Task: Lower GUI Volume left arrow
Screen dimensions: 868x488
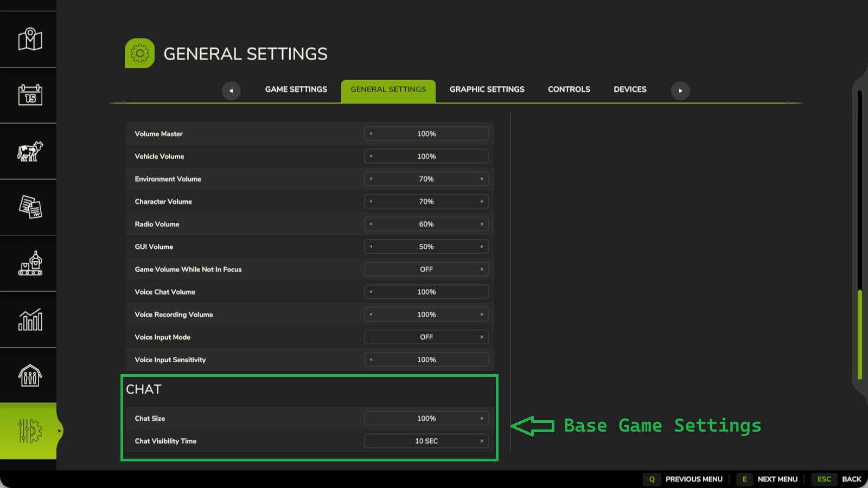Action: 371,247
